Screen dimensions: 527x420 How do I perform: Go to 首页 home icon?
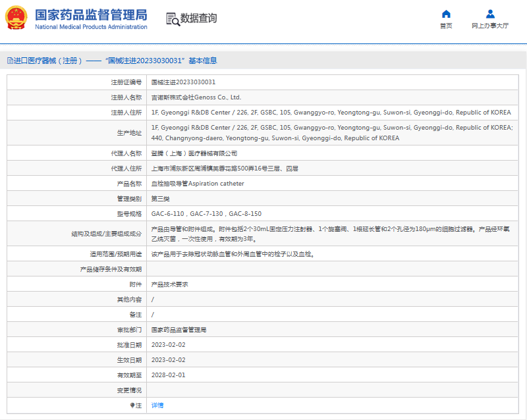coord(446,14)
